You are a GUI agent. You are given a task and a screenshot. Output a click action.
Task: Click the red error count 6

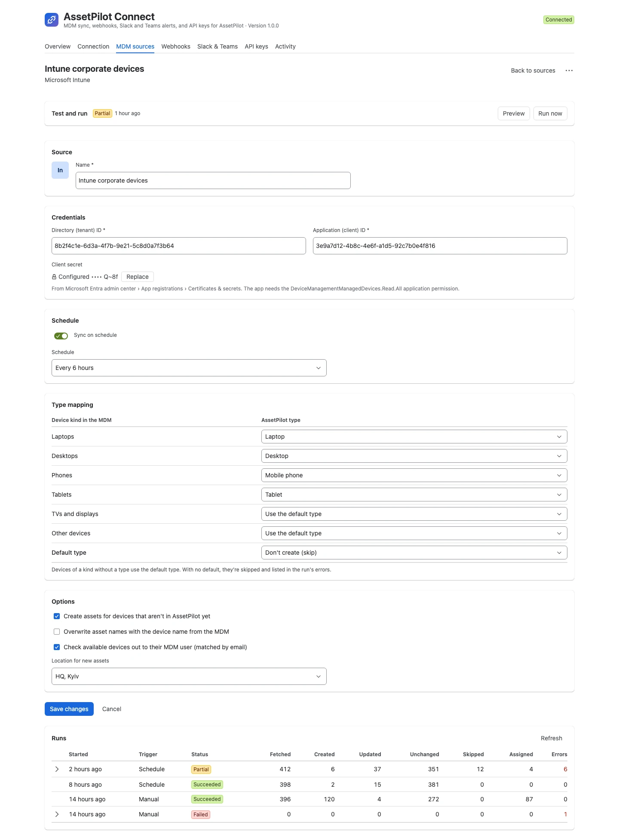pos(565,769)
